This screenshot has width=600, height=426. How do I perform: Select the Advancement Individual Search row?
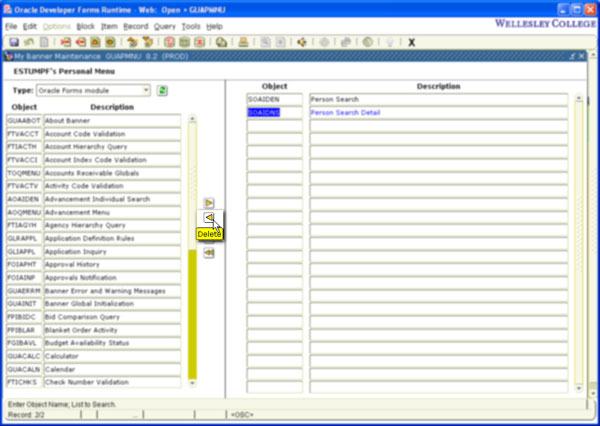tap(94, 199)
